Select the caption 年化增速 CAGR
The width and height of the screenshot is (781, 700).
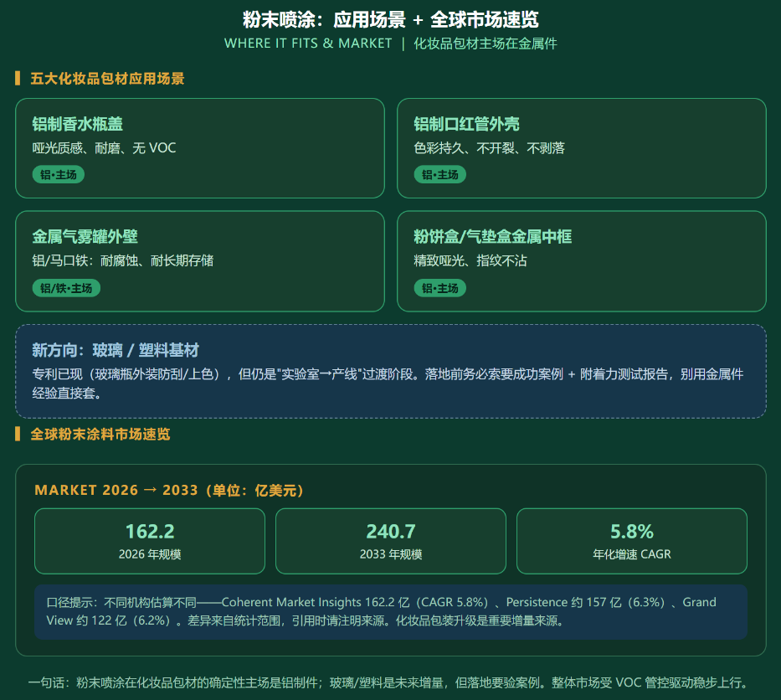632,554
